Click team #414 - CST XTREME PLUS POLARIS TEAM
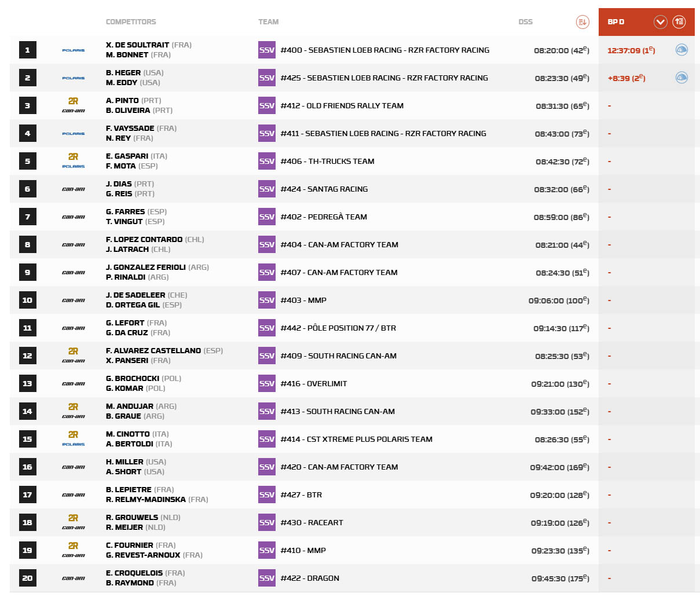The width and height of the screenshot is (700, 597). click(357, 439)
